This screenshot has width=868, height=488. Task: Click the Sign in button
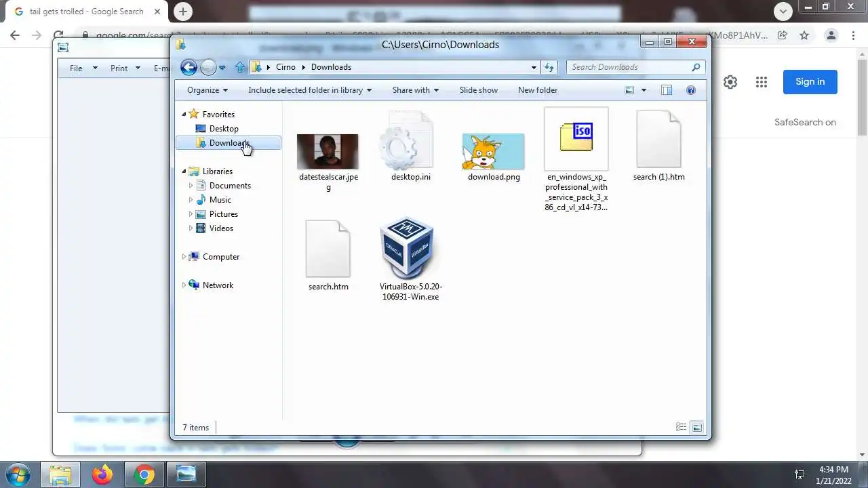point(810,82)
